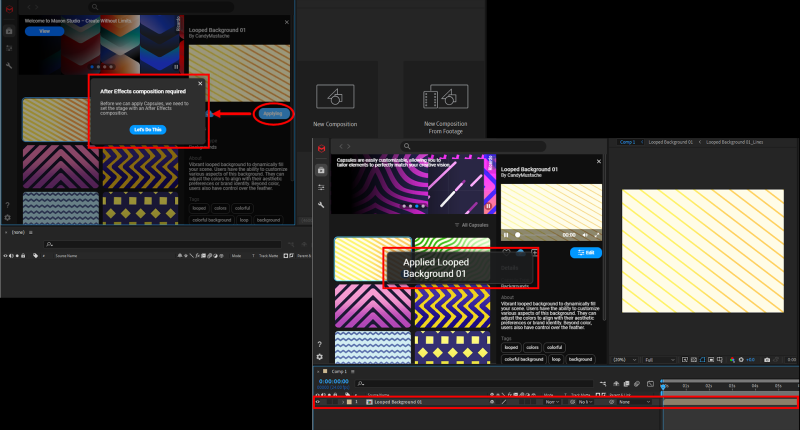Pause the Looped Background 01 preview
The height and width of the screenshot is (430, 800).
(506, 234)
